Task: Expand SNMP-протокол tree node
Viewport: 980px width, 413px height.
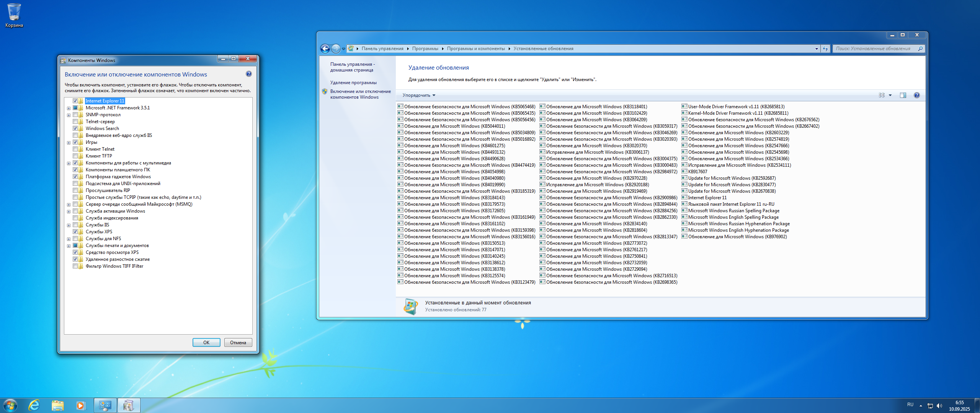Action: click(69, 115)
